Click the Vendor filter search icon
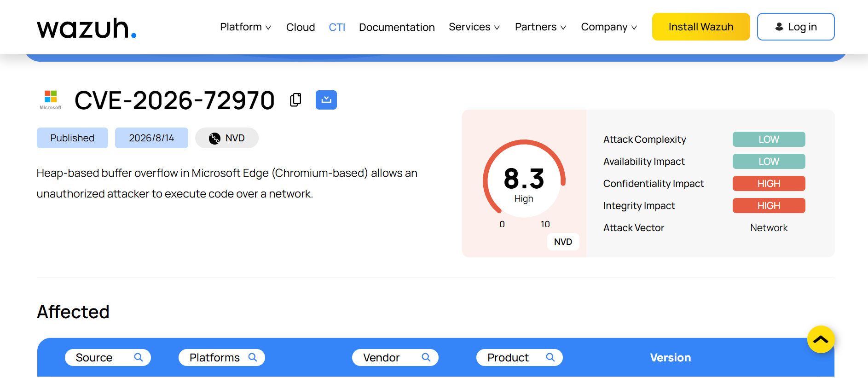Screen dimensions: 868x378 (426, 357)
